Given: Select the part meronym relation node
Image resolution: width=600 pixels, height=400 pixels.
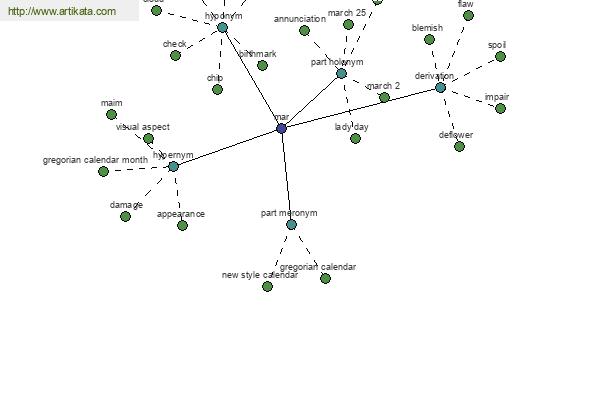Looking at the screenshot, I should point(291,225).
